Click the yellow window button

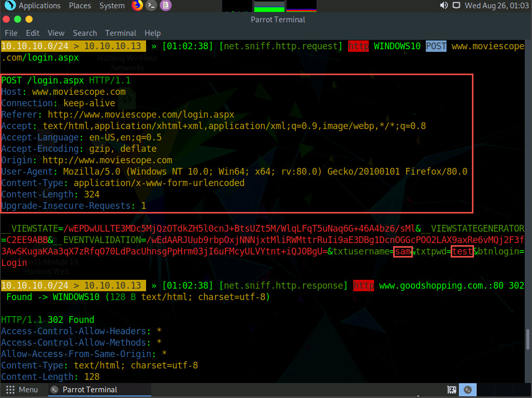29,19
